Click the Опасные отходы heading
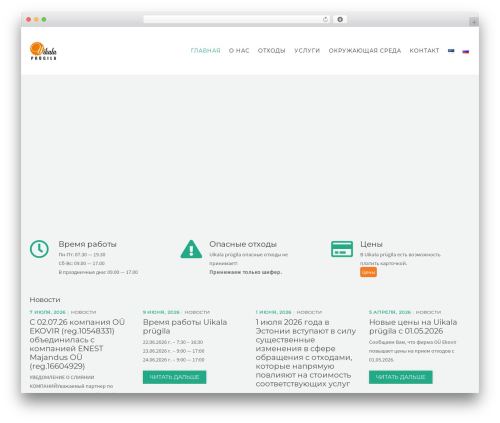The width and height of the screenshot is (500, 423). coord(243,244)
